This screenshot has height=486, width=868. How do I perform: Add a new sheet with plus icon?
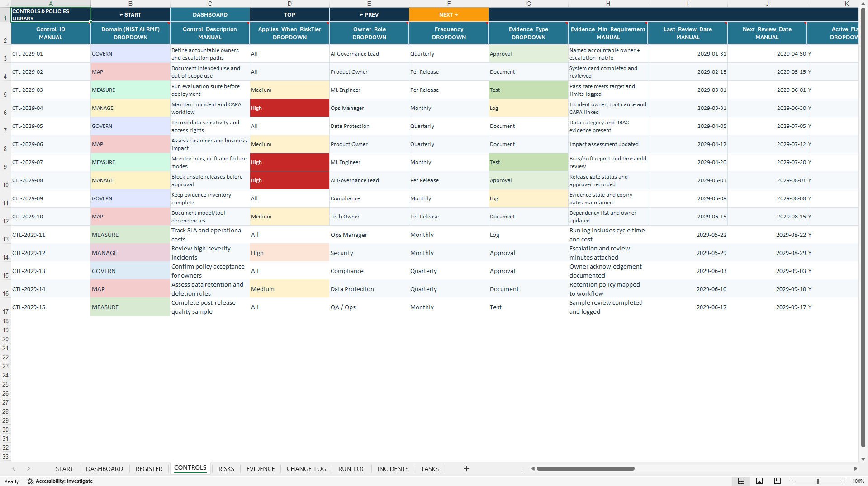[466, 469]
